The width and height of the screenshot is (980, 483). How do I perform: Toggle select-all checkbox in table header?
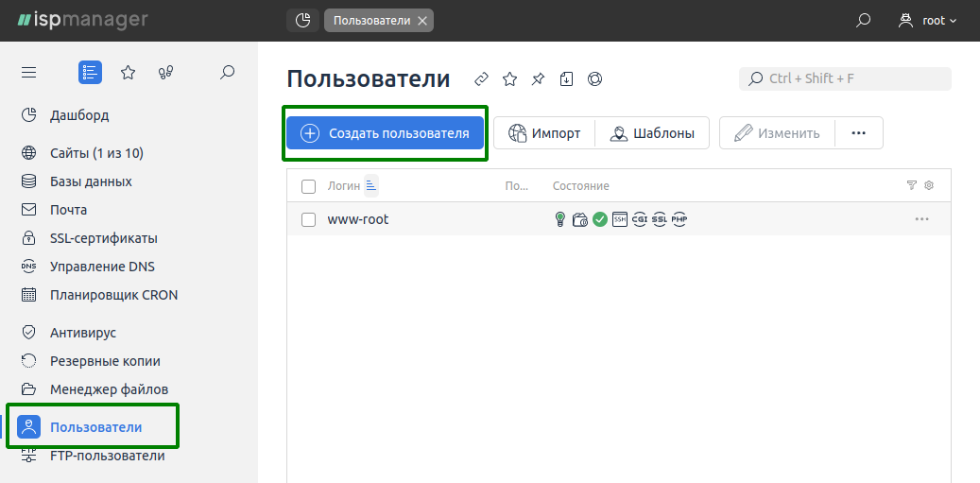tap(308, 186)
